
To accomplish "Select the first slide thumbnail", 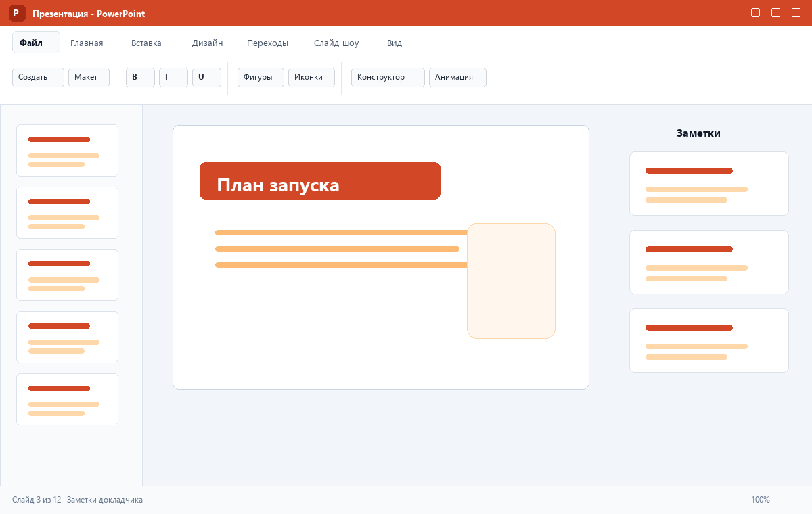I will pyautogui.click(x=67, y=150).
